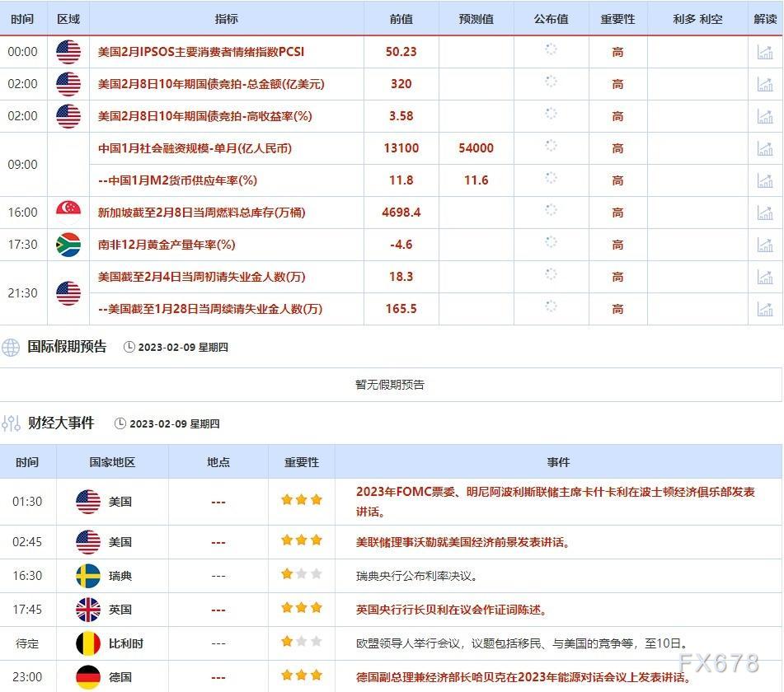This screenshot has width=784, height=692.
Task: Open chart icon for China M2 money supply row
Action: (x=764, y=180)
